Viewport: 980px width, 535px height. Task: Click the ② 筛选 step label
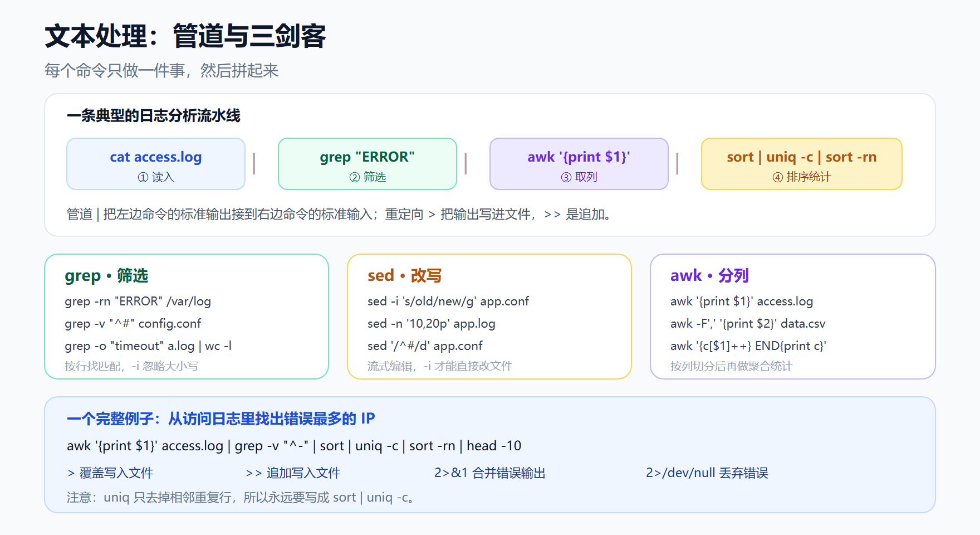367,177
